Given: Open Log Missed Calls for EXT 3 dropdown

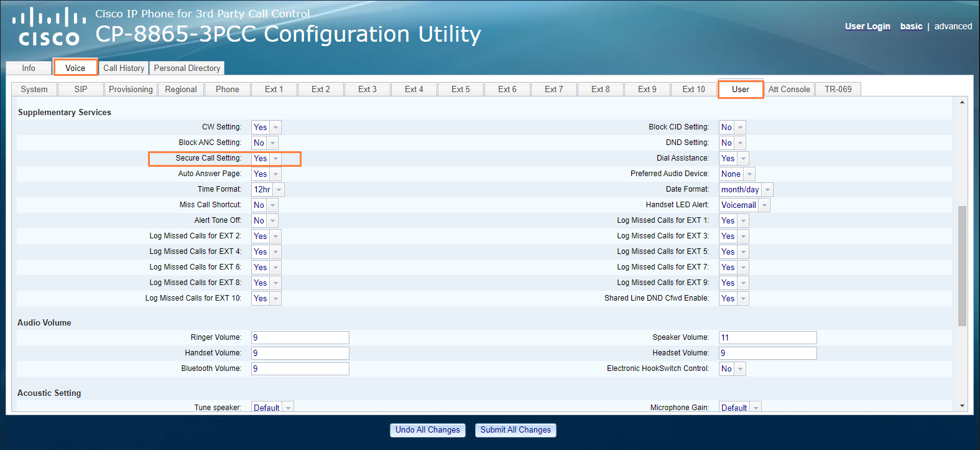Looking at the screenshot, I should pyautogui.click(x=734, y=237).
